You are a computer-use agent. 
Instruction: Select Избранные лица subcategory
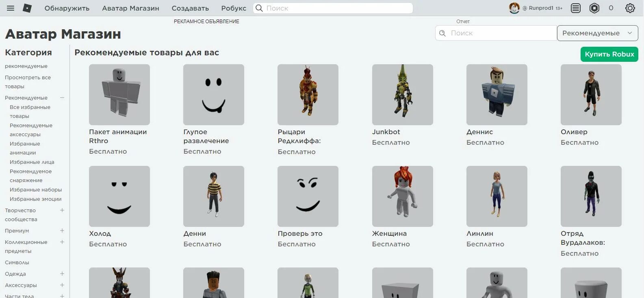[32, 162]
